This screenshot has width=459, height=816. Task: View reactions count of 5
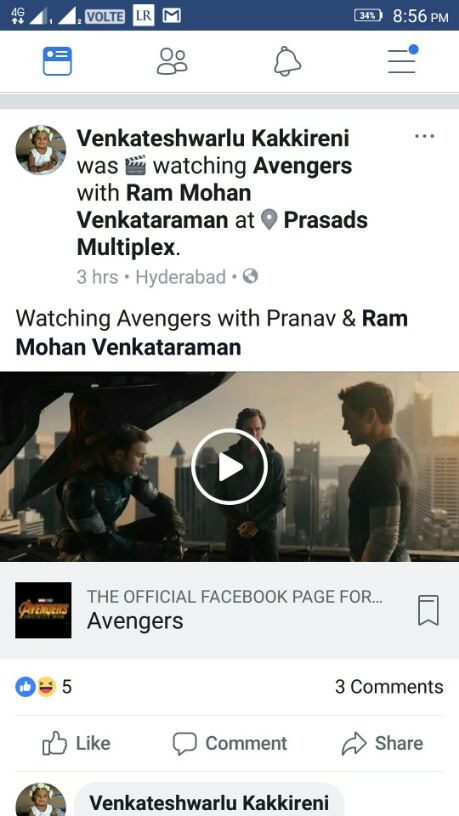(x=44, y=687)
